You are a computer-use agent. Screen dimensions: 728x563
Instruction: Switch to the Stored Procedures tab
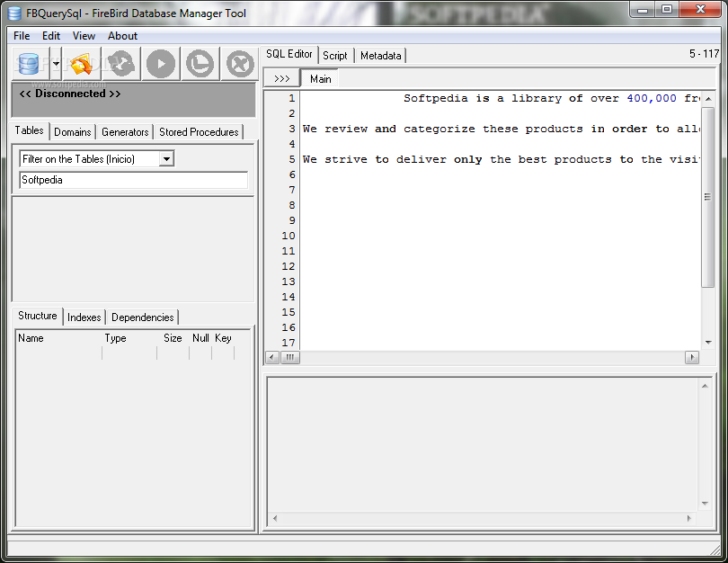[199, 132]
